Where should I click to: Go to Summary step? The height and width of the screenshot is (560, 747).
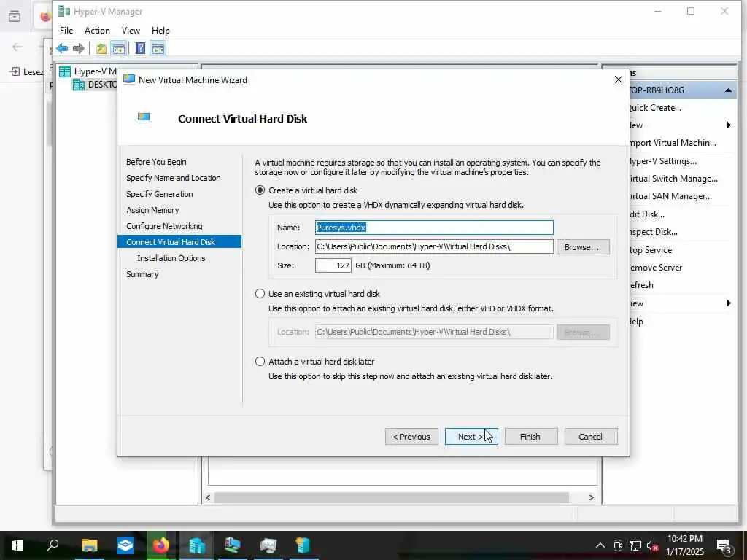click(142, 274)
